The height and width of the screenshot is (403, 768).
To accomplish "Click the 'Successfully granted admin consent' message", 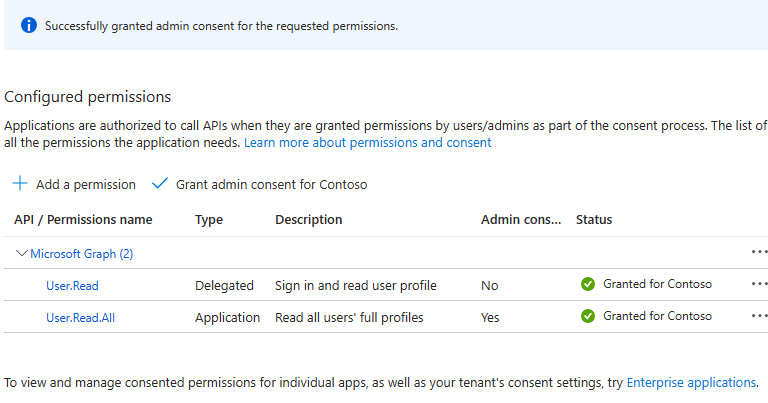I will coord(221,25).
